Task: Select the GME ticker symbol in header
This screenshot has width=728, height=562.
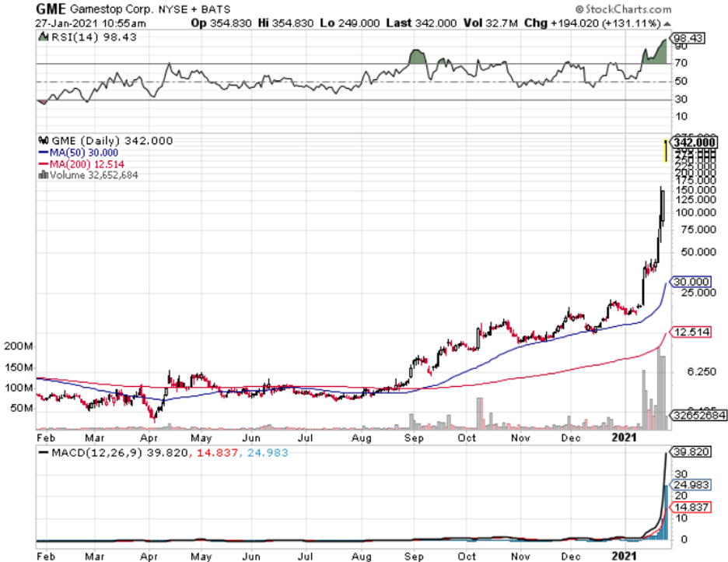Action: coord(51,9)
